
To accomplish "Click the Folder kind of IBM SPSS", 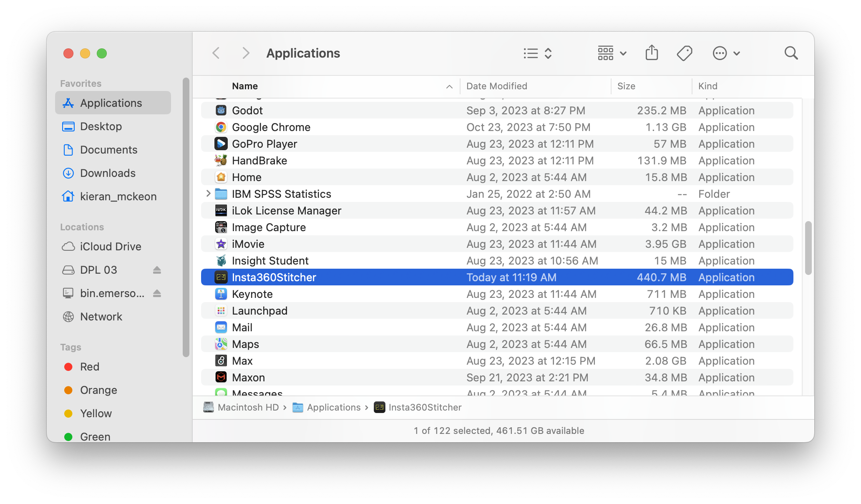I will (x=714, y=194).
